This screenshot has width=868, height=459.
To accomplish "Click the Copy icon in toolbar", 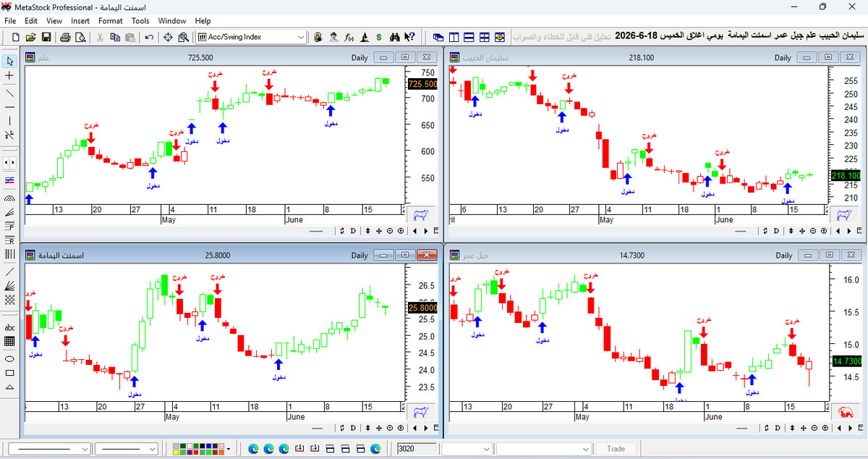I will coord(115,37).
